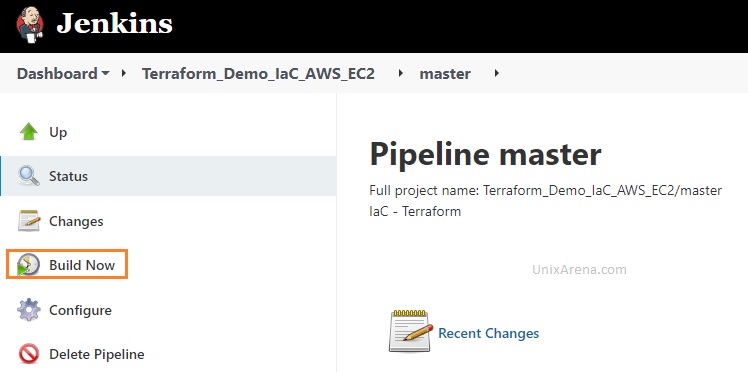Click the Status magnifying glass icon
Viewport: 748px width, 372px height.
[x=29, y=176]
